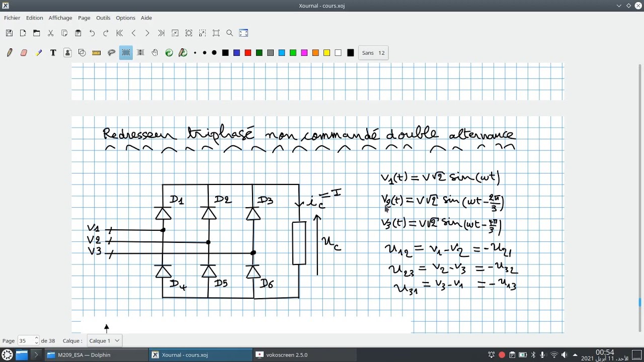Undo the last stroke

(92, 33)
